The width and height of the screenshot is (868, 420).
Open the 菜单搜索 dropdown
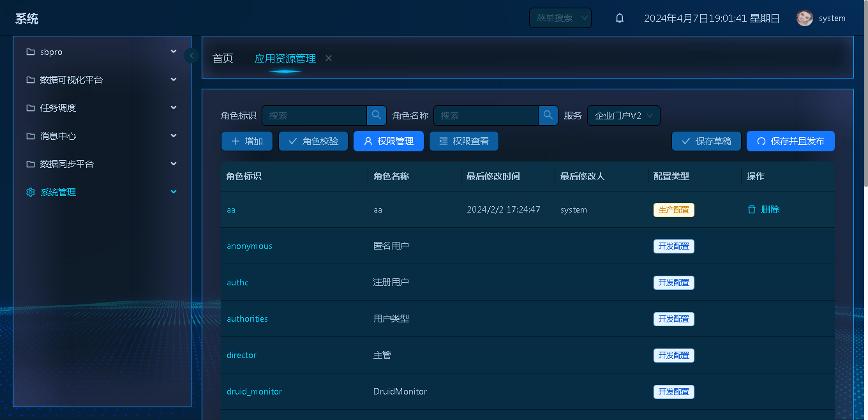(x=560, y=19)
